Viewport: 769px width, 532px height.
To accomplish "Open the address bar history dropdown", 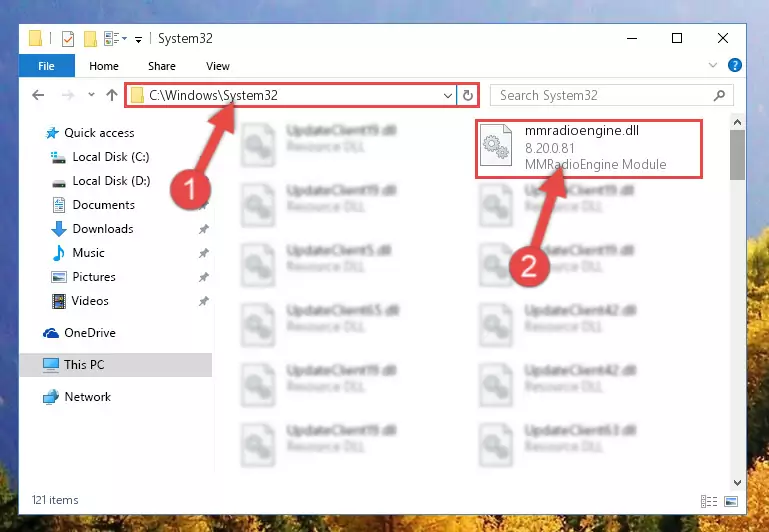I will click(x=447, y=96).
